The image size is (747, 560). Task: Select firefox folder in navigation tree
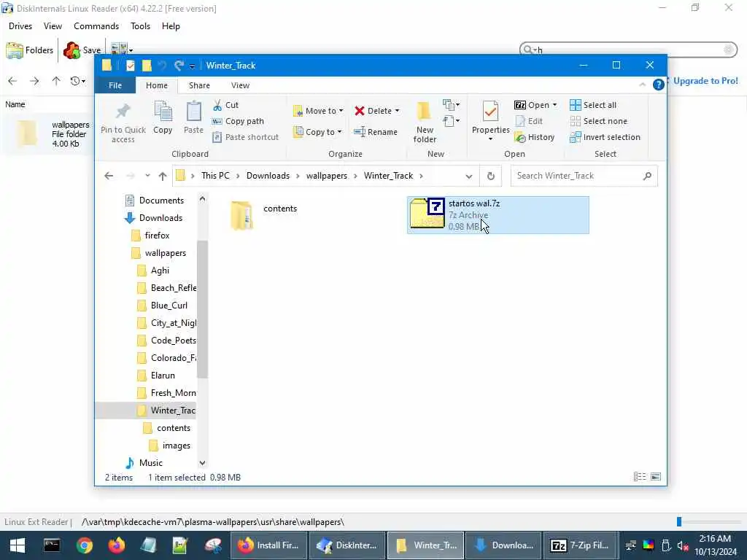(x=150, y=236)
